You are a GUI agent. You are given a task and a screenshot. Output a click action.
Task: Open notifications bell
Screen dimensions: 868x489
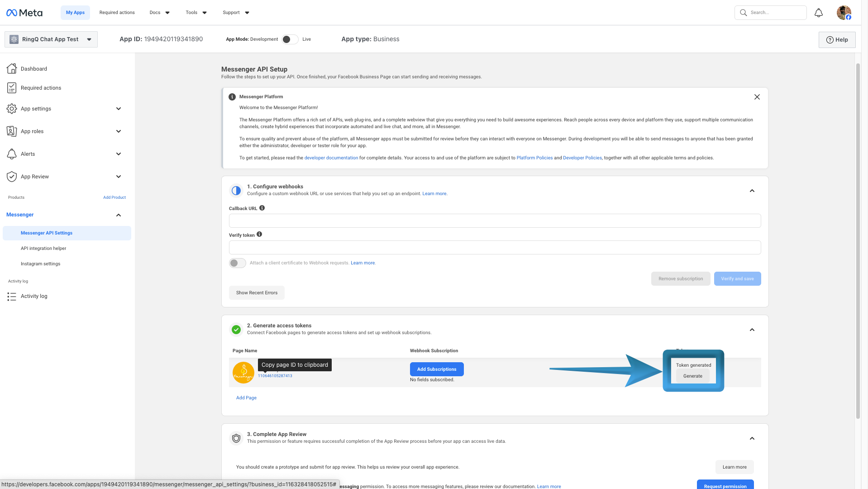(x=819, y=13)
